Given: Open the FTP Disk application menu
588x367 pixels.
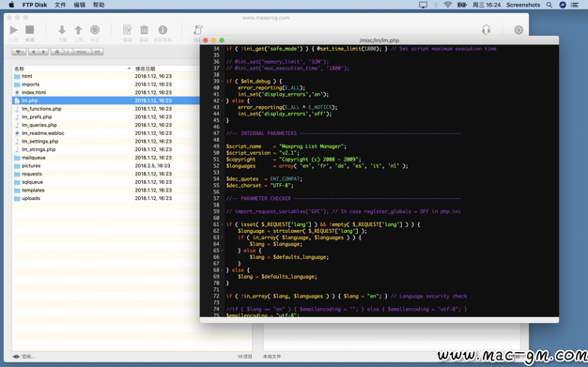Looking at the screenshot, I should coord(35,5).
